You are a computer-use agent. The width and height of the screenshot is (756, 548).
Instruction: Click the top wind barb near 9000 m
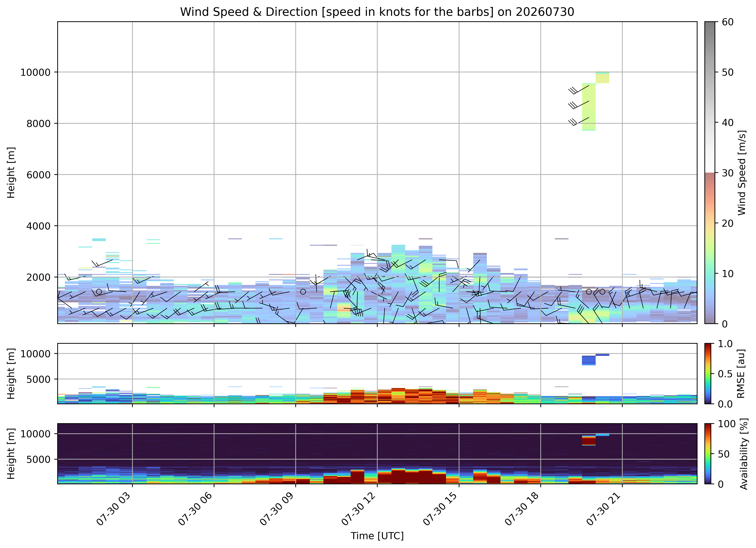pyautogui.click(x=579, y=90)
